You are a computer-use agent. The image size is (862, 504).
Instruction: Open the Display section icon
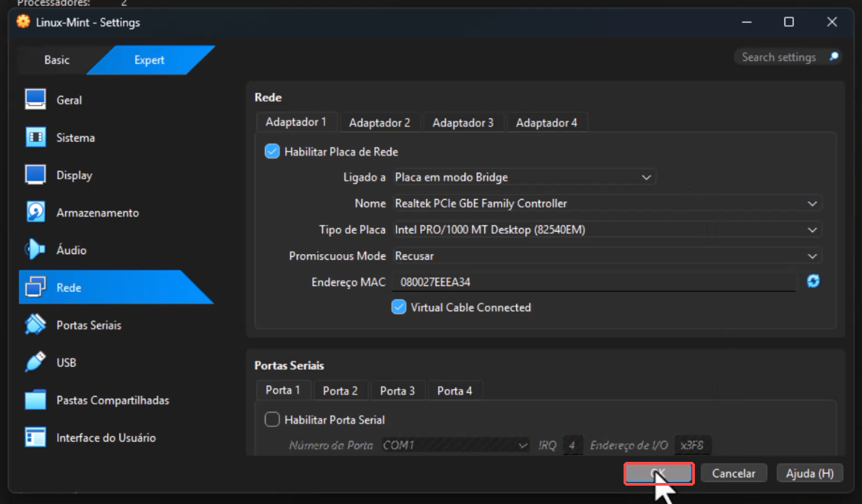(x=35, y=175)
